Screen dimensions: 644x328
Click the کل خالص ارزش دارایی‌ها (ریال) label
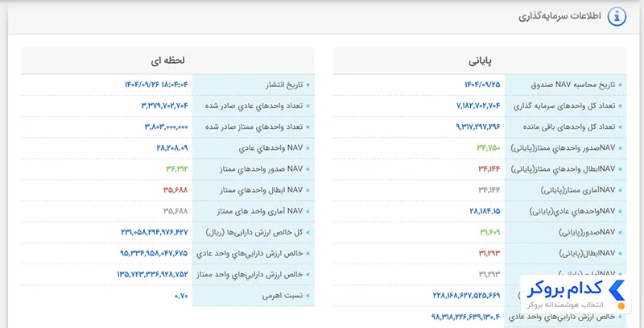[254, 232]
